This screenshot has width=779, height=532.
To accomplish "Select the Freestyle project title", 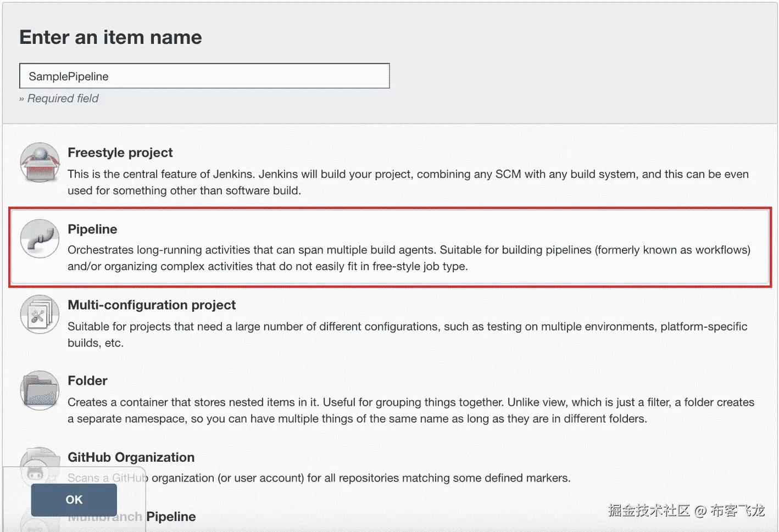I will (x=120, y=153).
